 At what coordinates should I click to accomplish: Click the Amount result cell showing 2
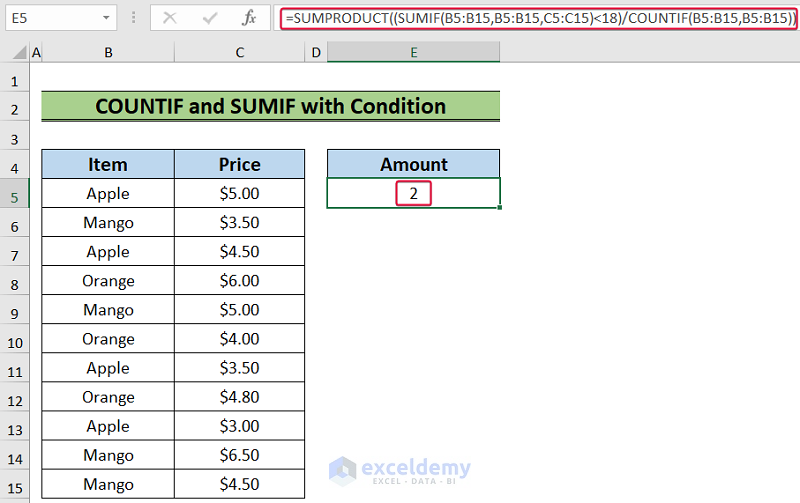413,194
